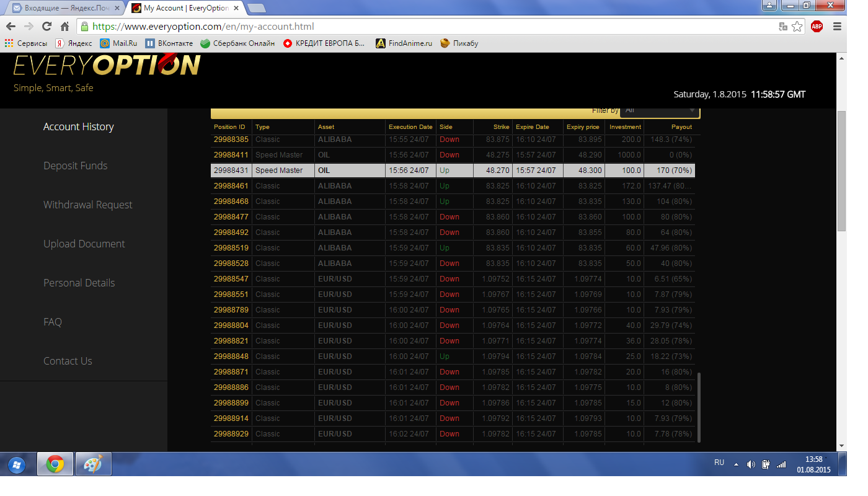This screenshot has height=496, width=868.
Task: Reload the page with refresh icon
Action: 46,27
